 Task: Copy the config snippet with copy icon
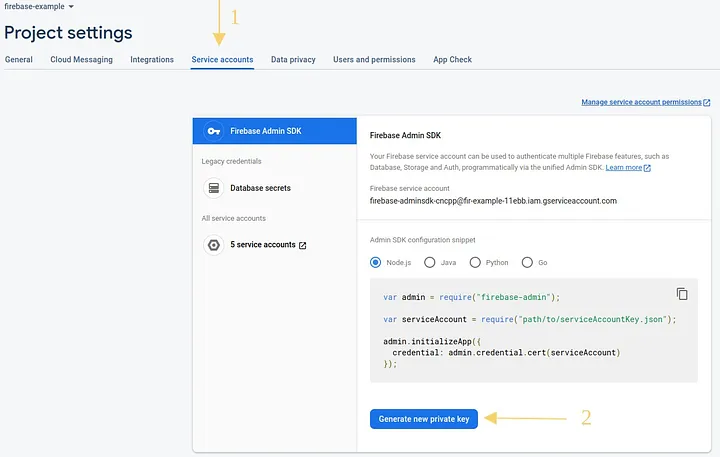click(682, 294)
